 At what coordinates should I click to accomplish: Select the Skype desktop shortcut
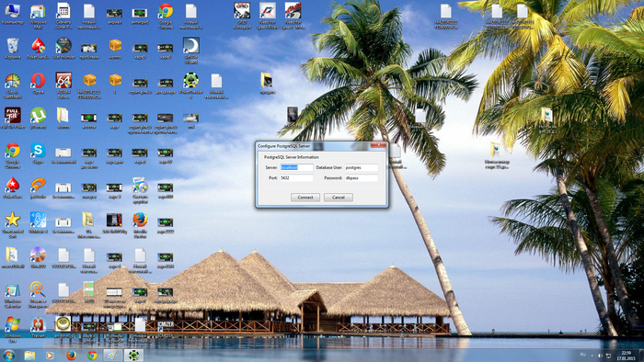coord(38,153)
